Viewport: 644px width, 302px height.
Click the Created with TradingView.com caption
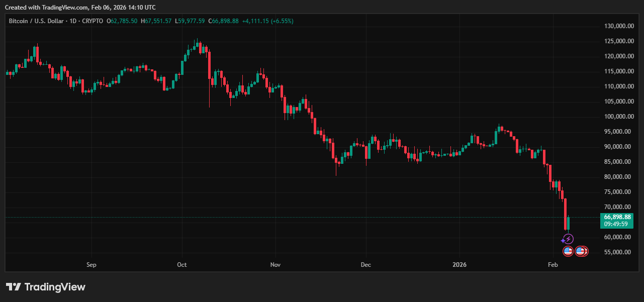[x=80, y=7]
